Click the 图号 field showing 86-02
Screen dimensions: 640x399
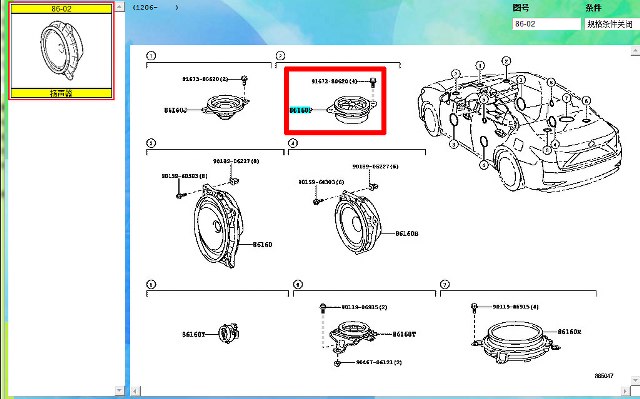(546, 24)
